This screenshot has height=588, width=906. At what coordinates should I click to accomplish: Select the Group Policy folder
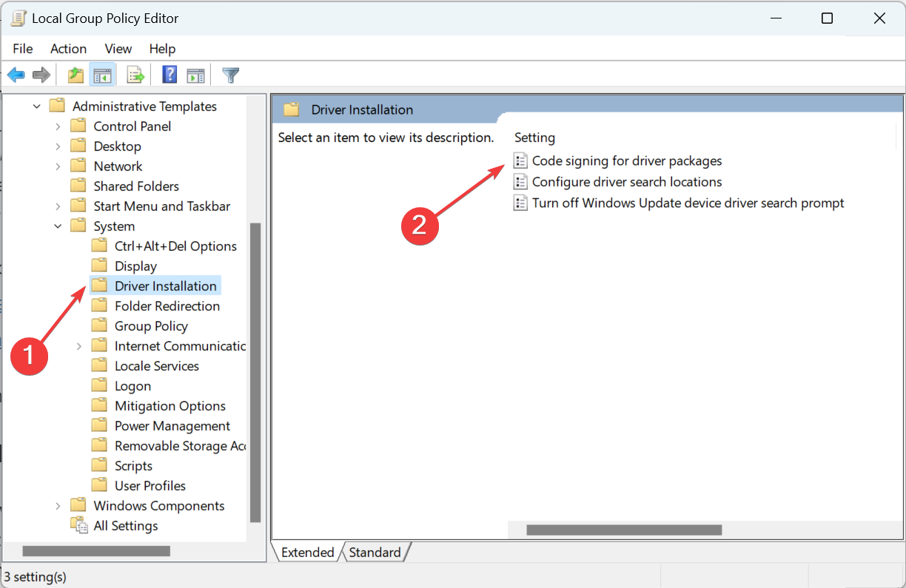[151, 325]
